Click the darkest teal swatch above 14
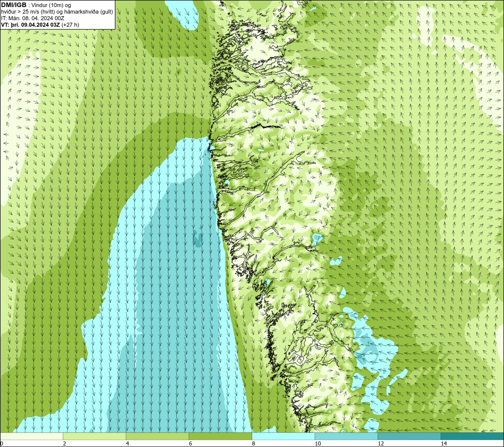The image size is (504, 447). [472, 436]
